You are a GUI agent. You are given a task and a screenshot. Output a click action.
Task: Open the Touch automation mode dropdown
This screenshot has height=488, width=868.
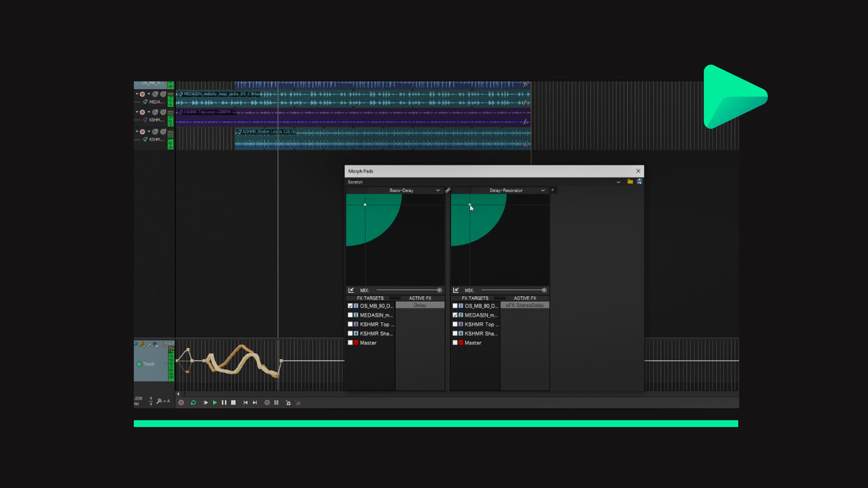pos(165,364)
